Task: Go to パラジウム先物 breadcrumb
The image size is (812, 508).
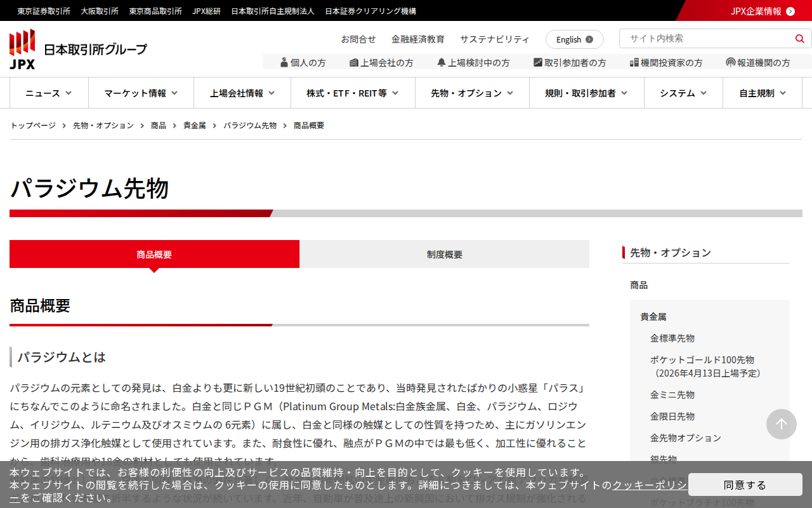Action: point(250,125)
